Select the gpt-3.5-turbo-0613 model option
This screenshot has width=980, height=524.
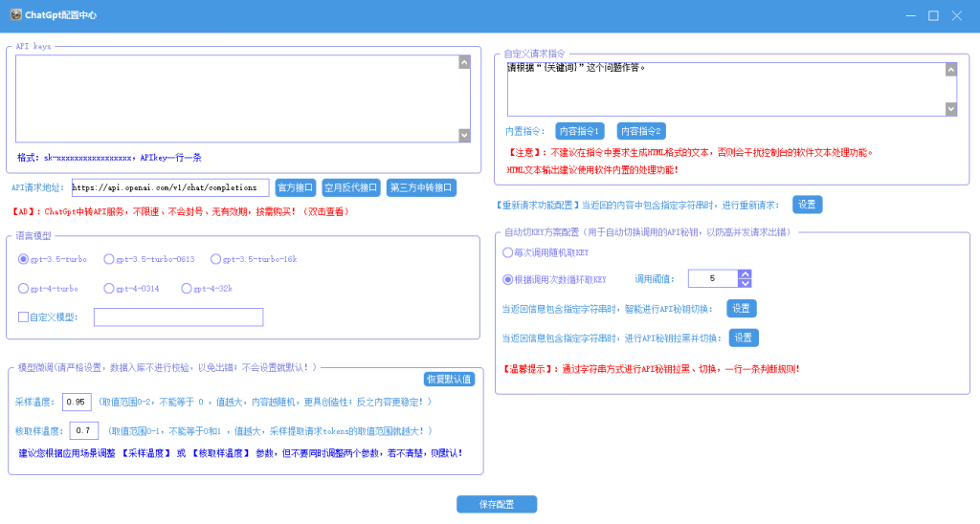(109, 259)
